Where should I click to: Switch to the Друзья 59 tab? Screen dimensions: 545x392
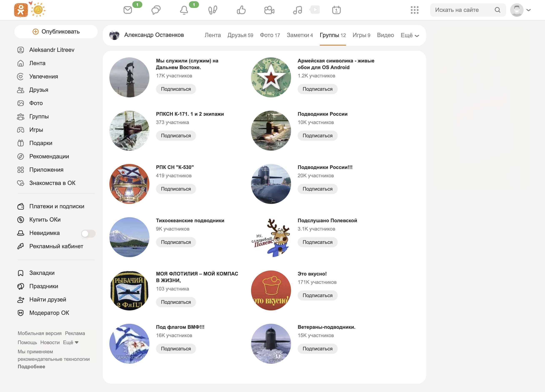pos(240,35)
